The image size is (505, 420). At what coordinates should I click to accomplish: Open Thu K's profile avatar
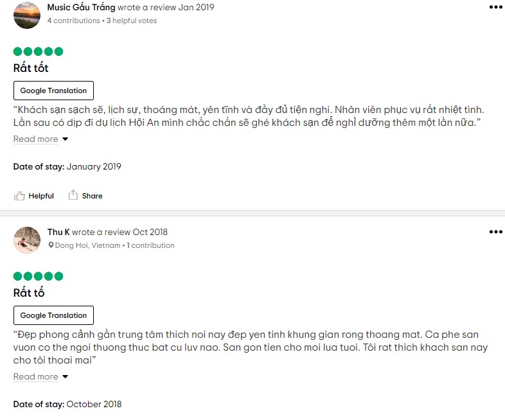tap(27, 240)
